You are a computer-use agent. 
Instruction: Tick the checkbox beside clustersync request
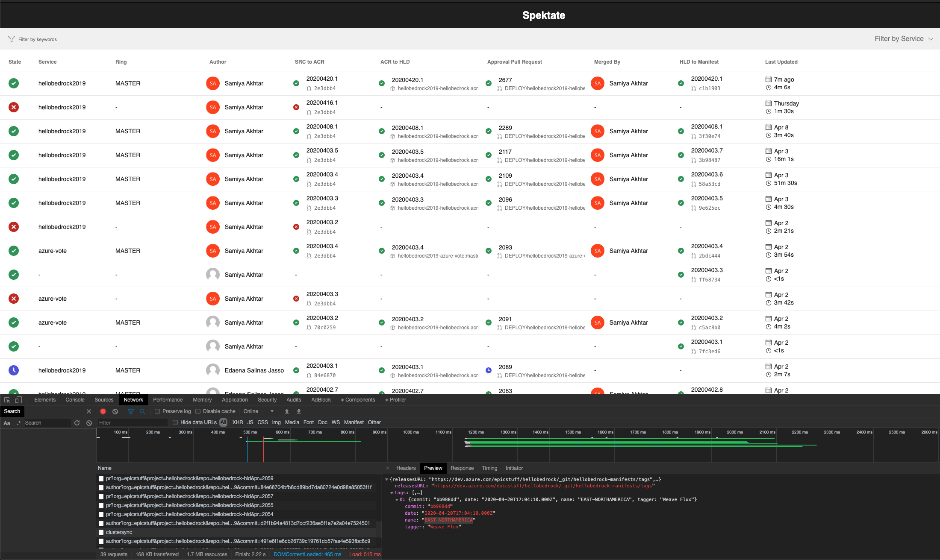click(101, 532)
